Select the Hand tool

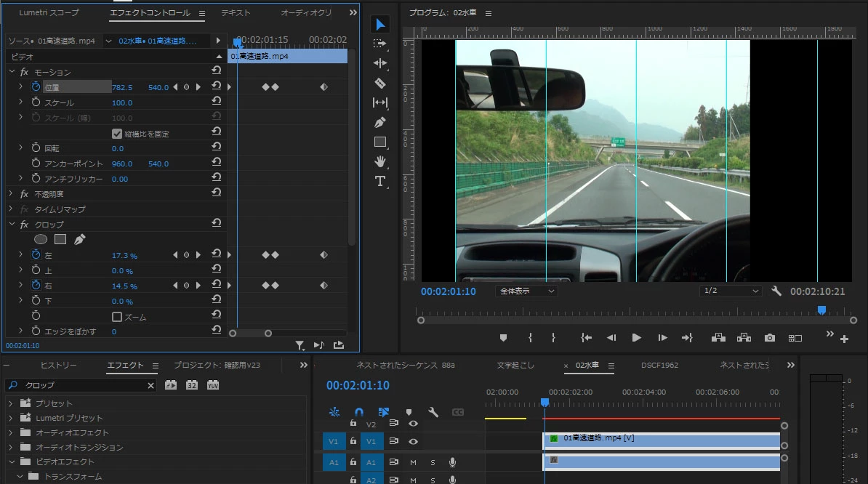[379, 161]
